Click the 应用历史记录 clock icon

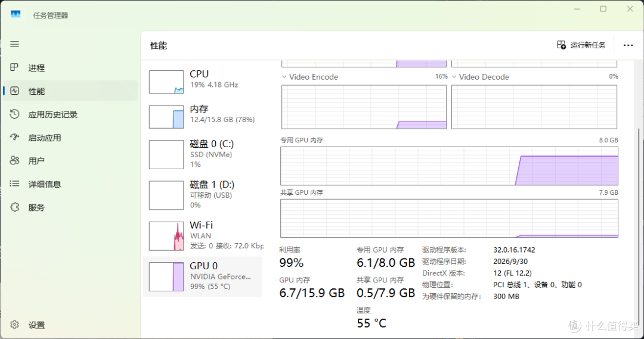[14, 114]
